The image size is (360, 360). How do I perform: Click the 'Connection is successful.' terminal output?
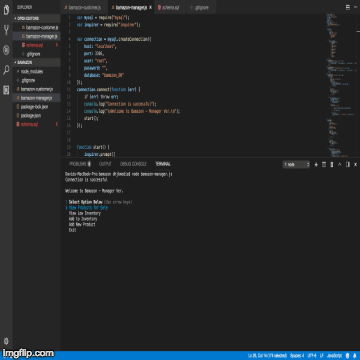[x=87, y=180]
